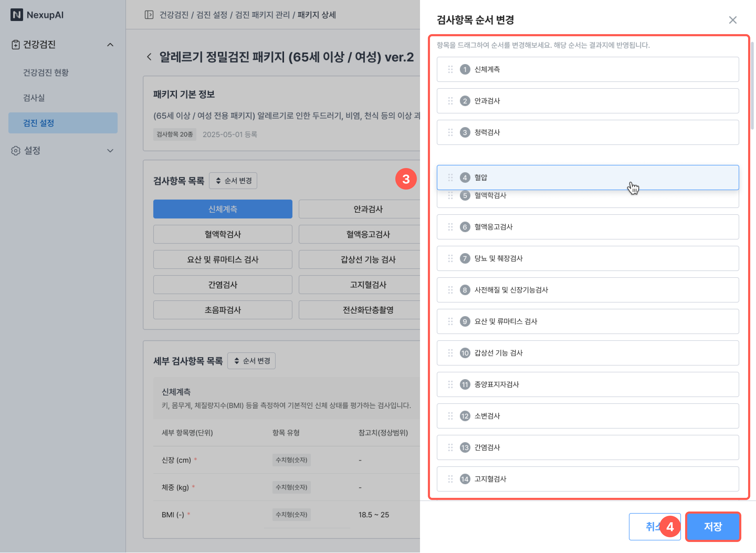This screenshot has width=756, height=553.
Task: Toggle sidebar panel icon in breadcrumb
Action: click(x=149, y=15)
